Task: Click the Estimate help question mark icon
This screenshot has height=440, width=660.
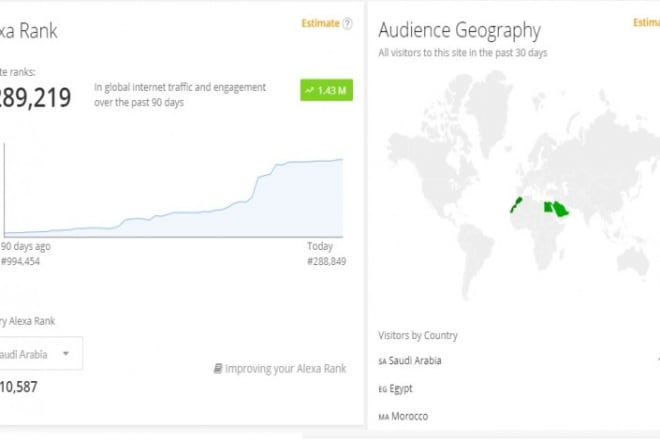Action: (347, 24)
